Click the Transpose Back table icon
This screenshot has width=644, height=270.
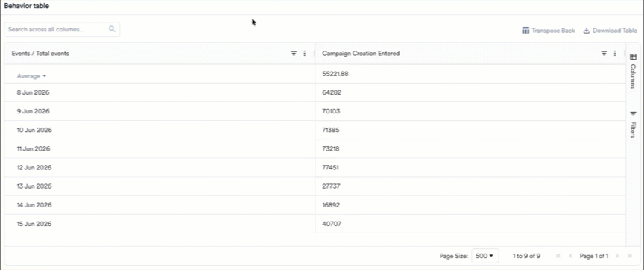pos(525,31)
